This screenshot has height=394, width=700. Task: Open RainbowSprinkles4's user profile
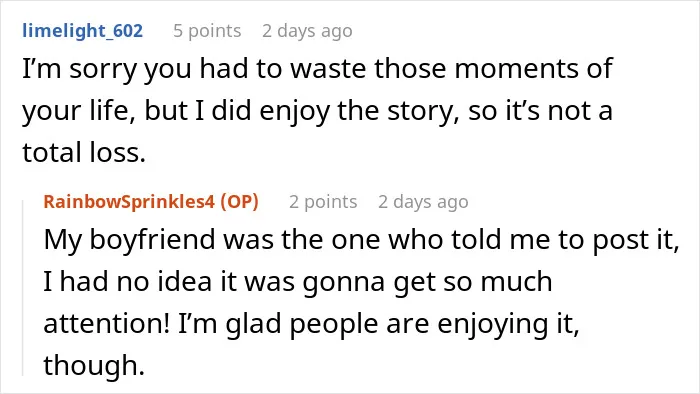pos(129,202)
